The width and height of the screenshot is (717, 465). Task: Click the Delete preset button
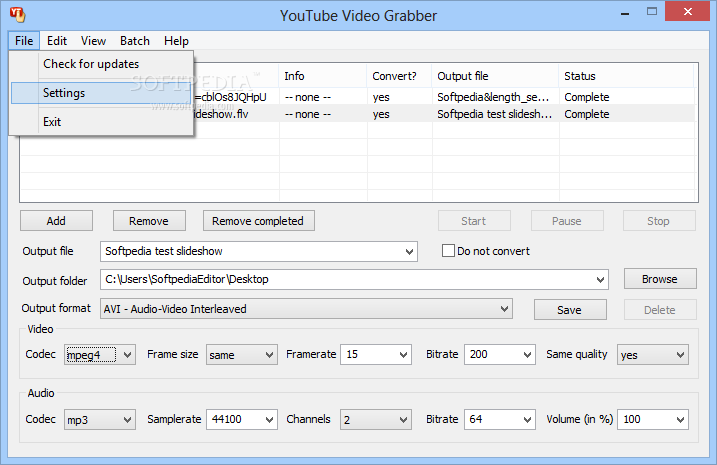tap(660, 310)
